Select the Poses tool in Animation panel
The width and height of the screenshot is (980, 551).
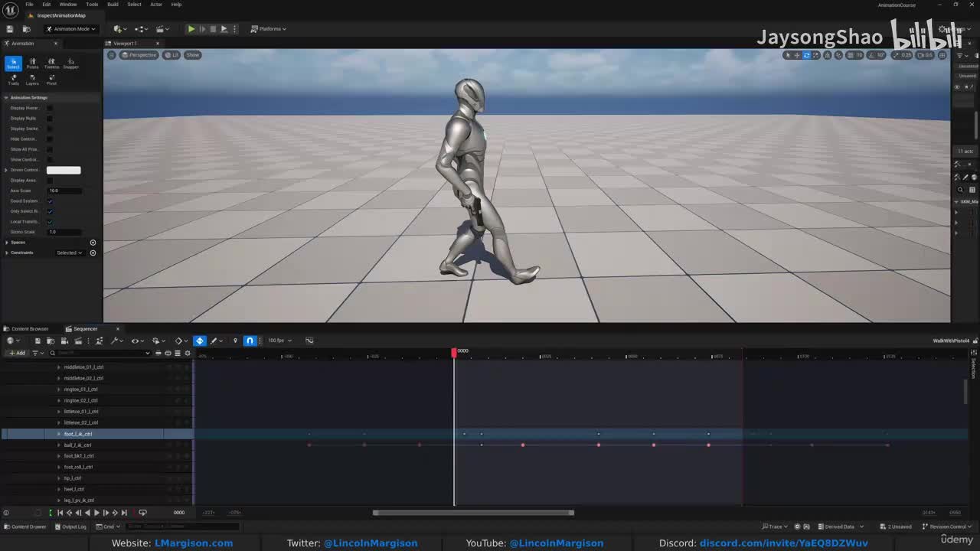(x=32, y=63)
